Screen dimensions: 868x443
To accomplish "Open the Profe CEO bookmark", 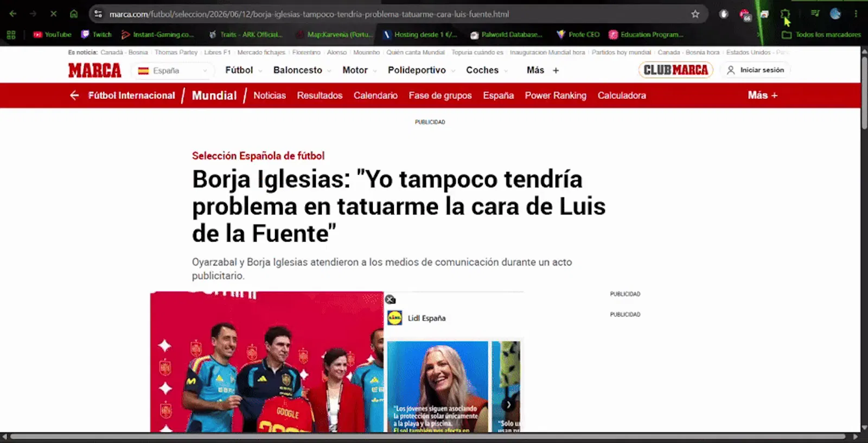I will point(578,35).
